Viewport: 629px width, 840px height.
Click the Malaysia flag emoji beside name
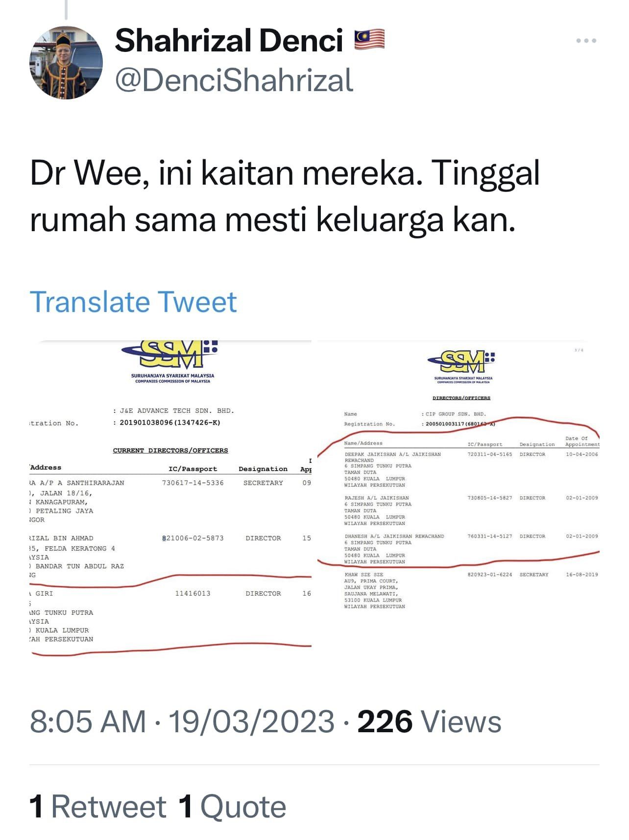(x=369, y=40)
